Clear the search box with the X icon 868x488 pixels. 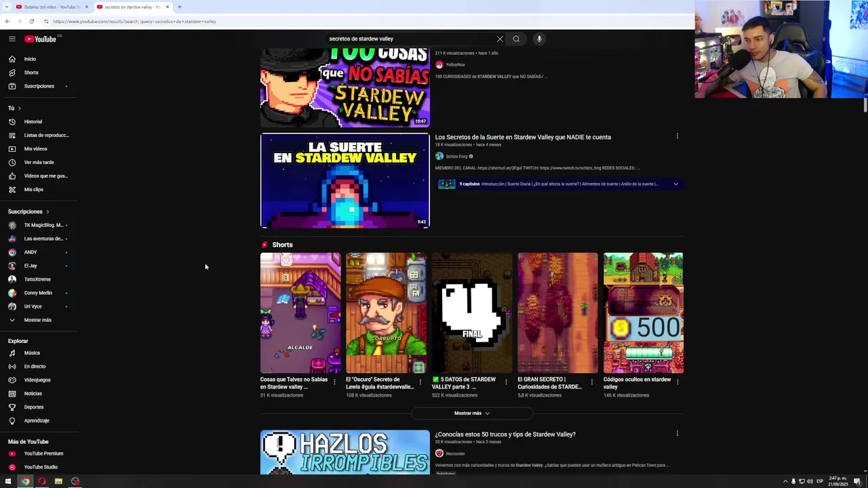pos(500,39)
